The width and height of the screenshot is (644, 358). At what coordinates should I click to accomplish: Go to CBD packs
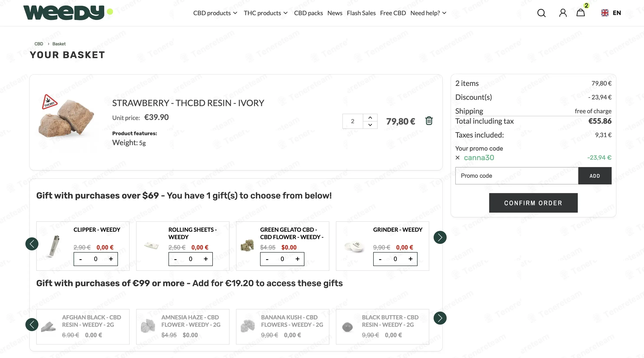click(308, 13)
